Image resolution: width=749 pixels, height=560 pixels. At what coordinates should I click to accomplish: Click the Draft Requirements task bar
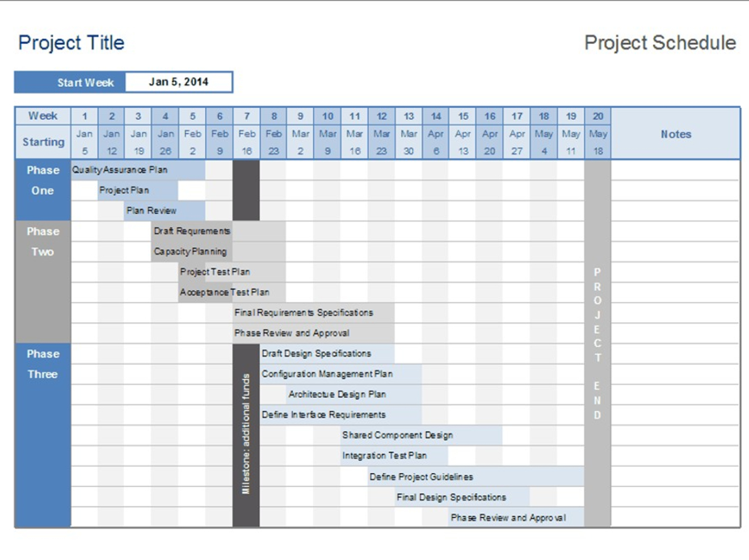[x=218, y=231]
